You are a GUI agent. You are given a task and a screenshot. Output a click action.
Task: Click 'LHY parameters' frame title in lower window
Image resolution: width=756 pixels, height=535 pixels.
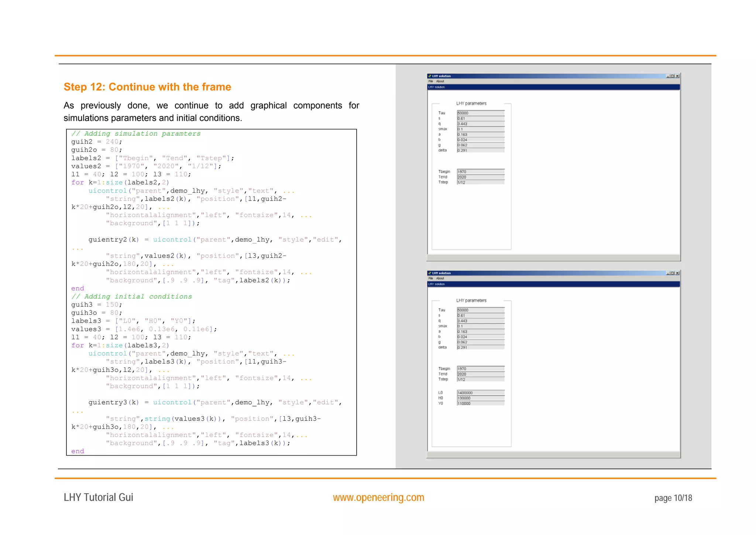(471, 300)
